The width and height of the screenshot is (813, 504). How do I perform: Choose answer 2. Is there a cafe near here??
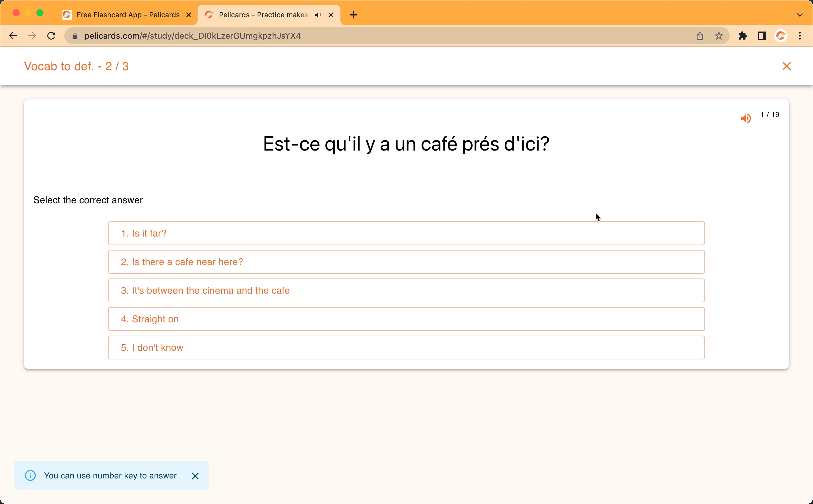(406, 262)
